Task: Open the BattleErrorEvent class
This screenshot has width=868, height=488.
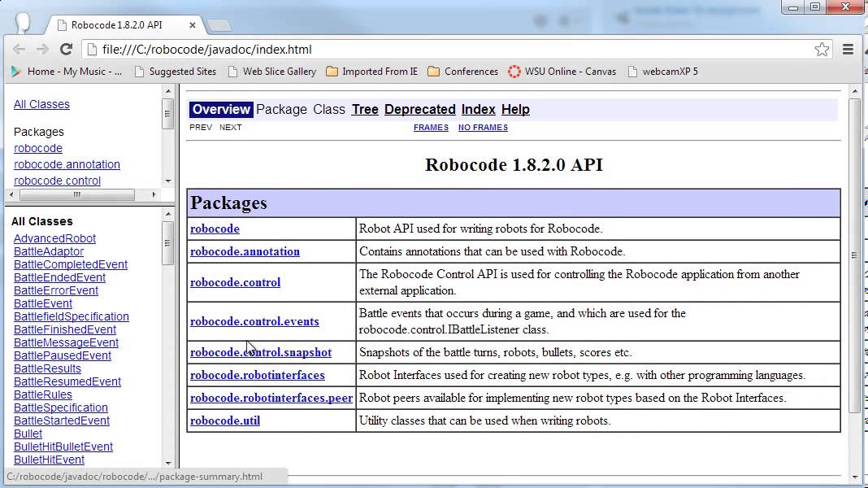Action: pos(56,290)
